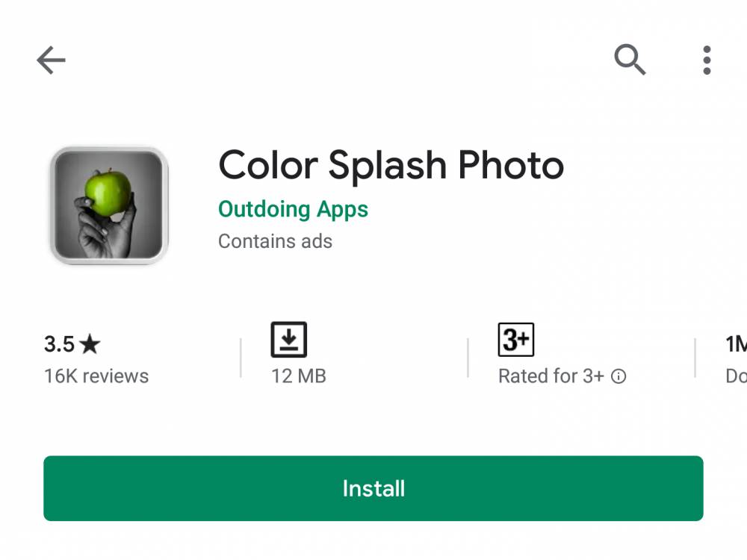The height and width of the screenshot is (560, 747).
Task: Tap the 12 MB size label
Action: click(x=299, y=376)
